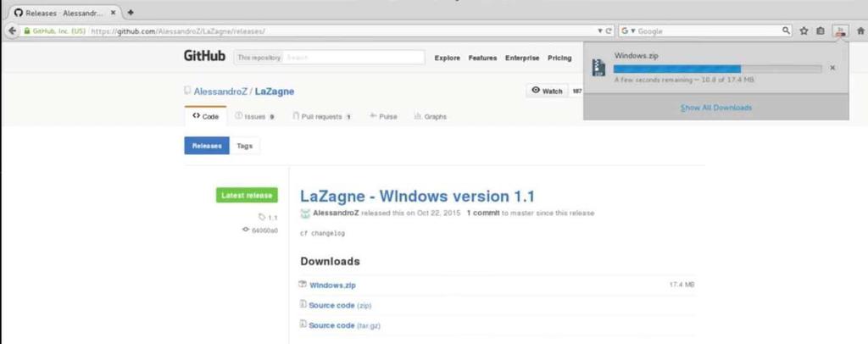The width and height of the screenshot is (868, 344).
Task: Switch to the Code tab
Action: coord(205,117)
